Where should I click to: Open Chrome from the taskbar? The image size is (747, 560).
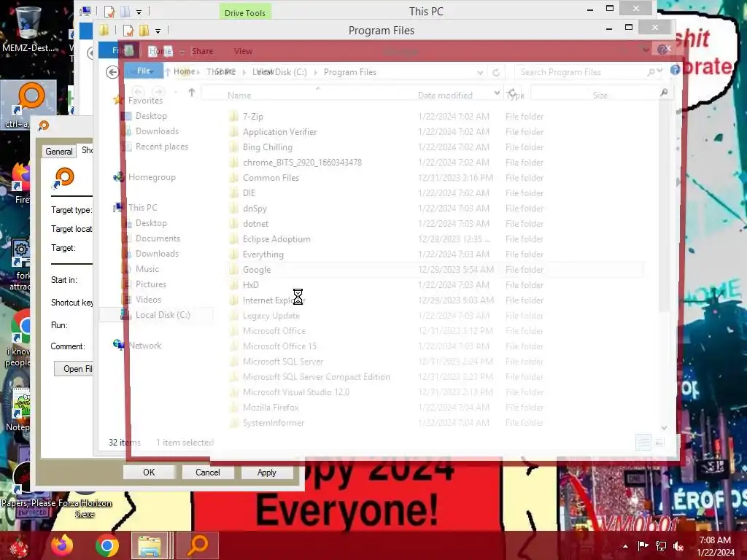click(x=107, y=545)
